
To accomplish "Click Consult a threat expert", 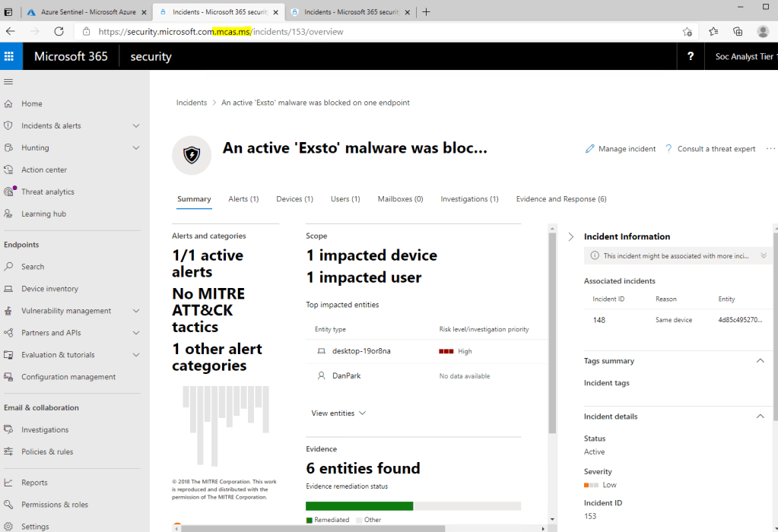I will point(710,149).
